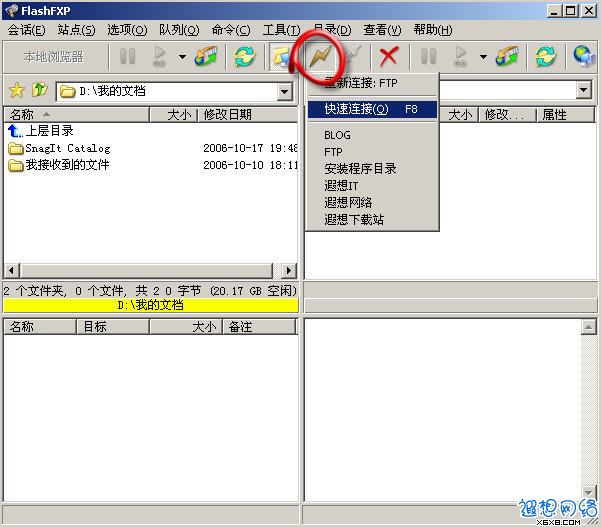This screenshot has width=601, height=527.
Task: Select the 我接收到的文件 folder
Action: click(59, 165)
